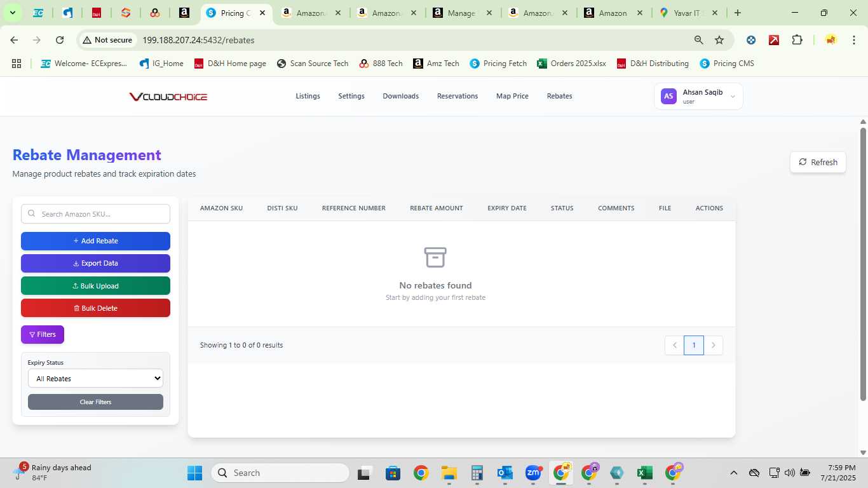Switch to the pinned D&H tab
The image size is (868, 488).
pyautogui.click(x=97, y=13)
